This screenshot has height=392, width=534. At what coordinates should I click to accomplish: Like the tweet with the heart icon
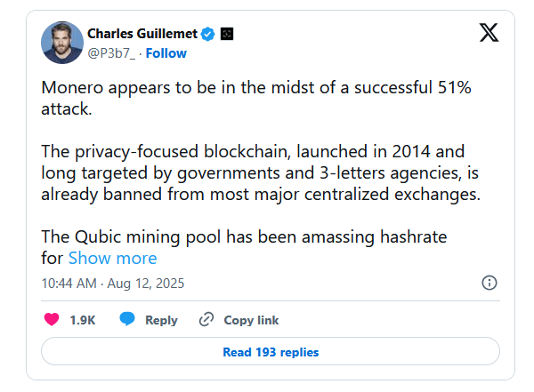pyautogui.click(x=53, y=320)
